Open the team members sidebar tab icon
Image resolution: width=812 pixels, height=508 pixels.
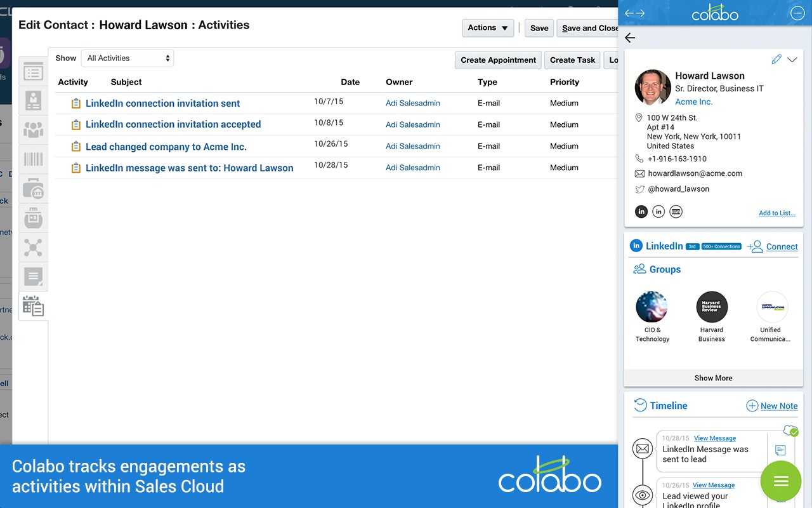point(33,130)
